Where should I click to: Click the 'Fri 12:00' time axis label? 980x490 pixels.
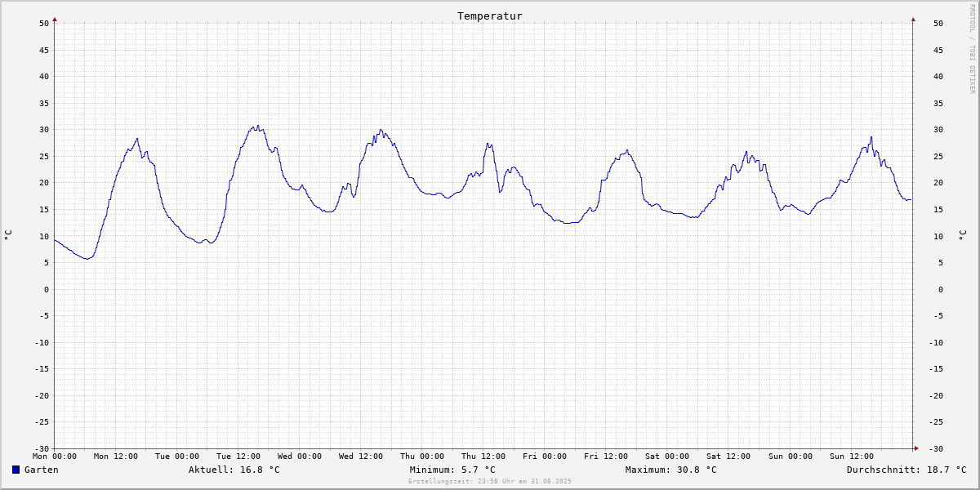click(606, 457)
